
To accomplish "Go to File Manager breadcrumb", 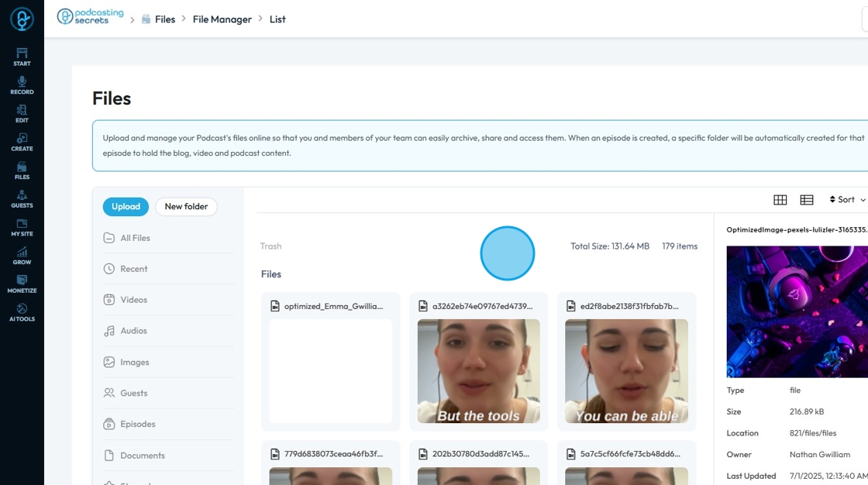I will 222,19.
